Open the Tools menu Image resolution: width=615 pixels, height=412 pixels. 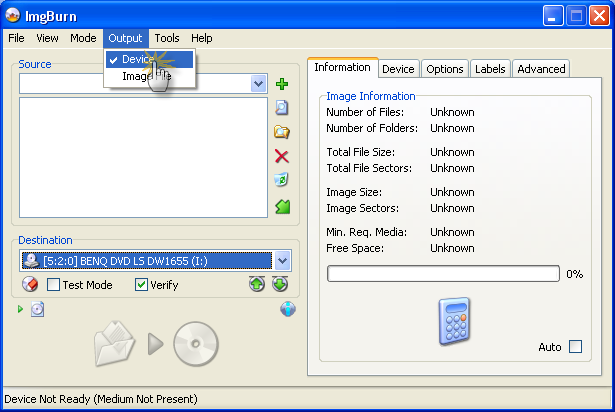(167, 38)
